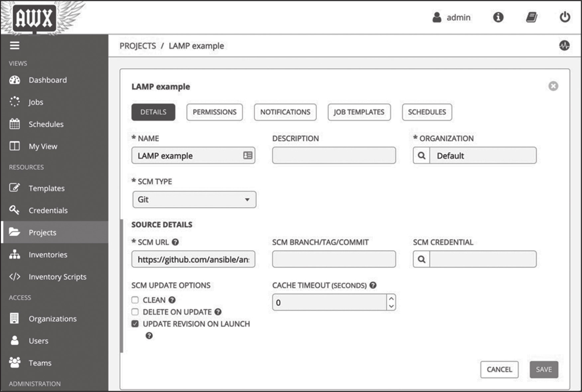Click the organization lookup search icon
The height and width of the screenshot is (392, 582).
pos(421,156)
